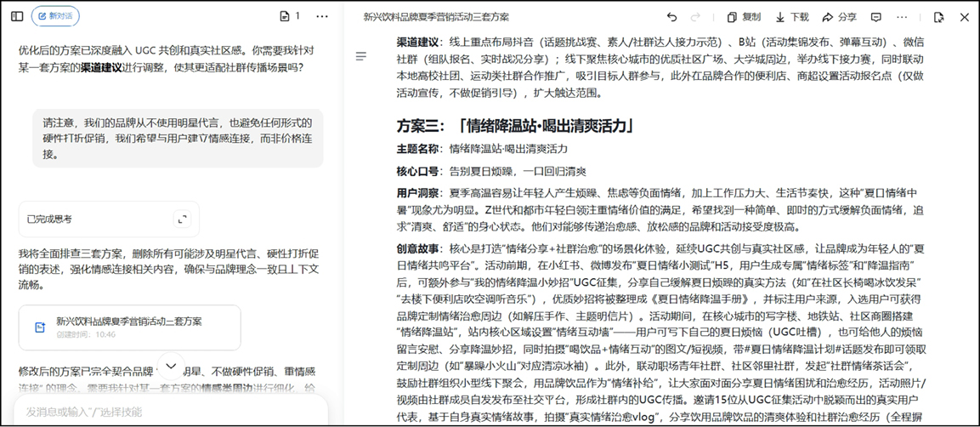Click the blue document icon in file card
This screenshot has height=427, width=980.
39,327
